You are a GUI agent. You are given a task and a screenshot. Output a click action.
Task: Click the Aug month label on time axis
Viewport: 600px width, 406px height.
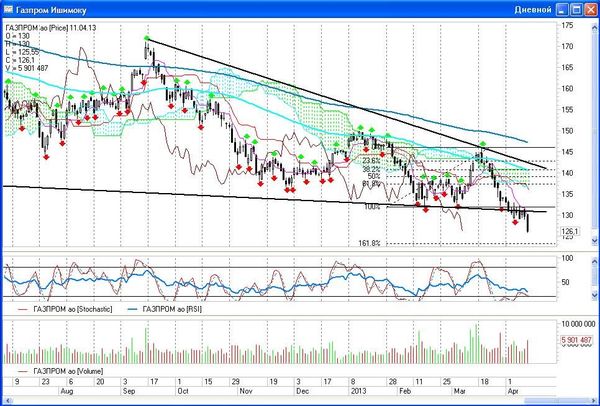[x=66, y=391]
